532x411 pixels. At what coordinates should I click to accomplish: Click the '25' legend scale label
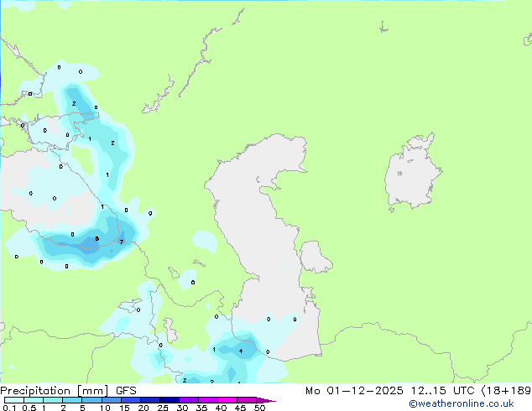click(163, 408)
